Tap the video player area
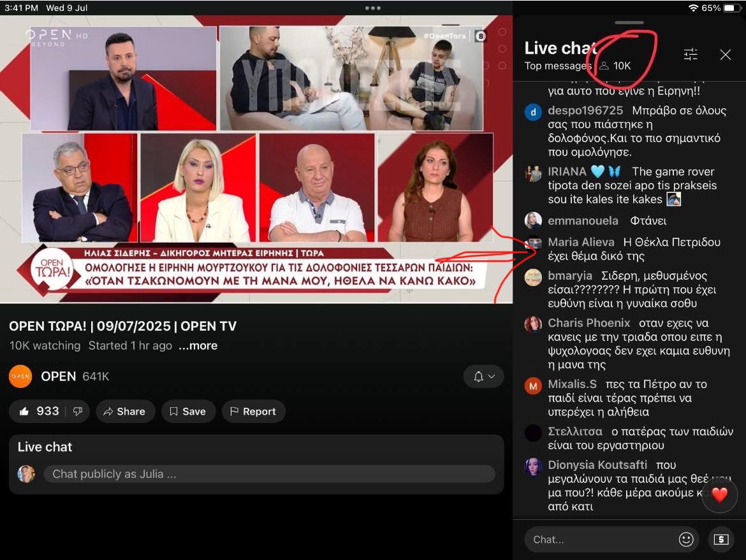 [256, 159]
